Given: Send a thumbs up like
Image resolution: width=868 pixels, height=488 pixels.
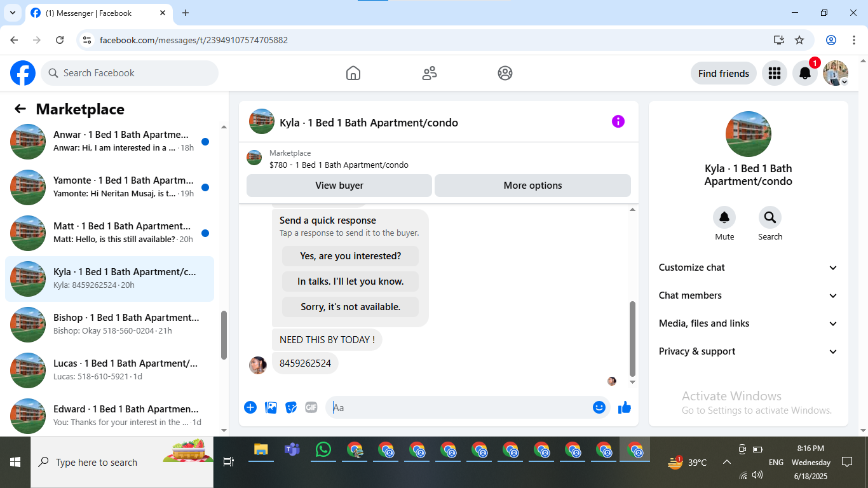Looking at the screenshot, I should [625, 407].
